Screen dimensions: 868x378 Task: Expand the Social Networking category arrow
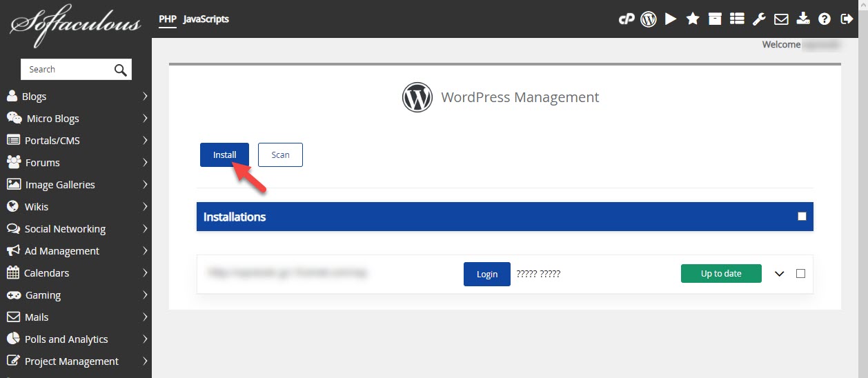click(x=145, y=228)
